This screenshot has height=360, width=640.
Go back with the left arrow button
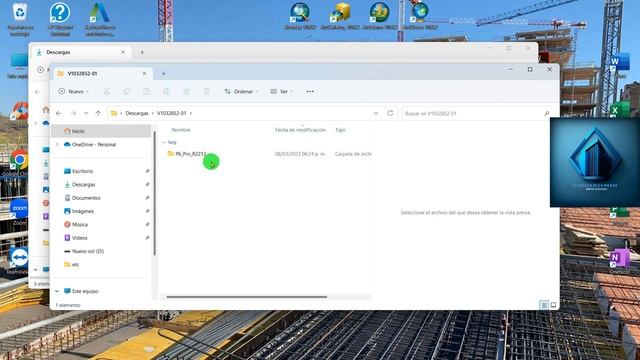59,113
